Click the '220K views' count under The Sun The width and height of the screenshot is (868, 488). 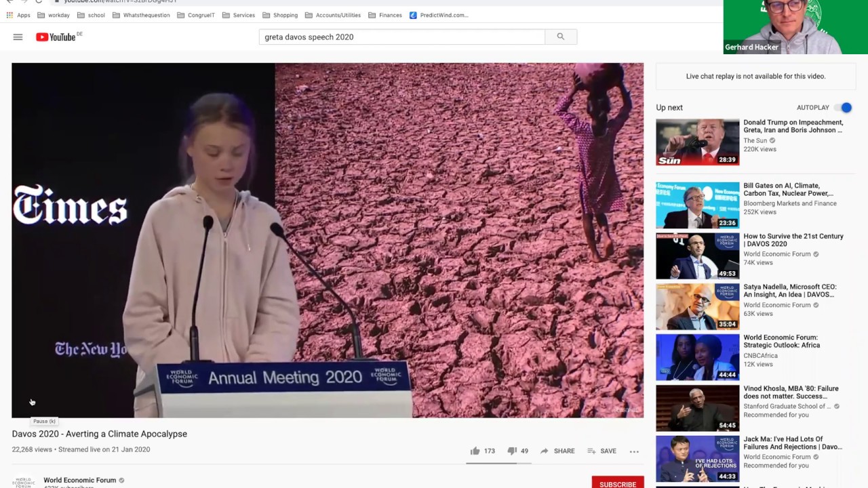[760, 149]
